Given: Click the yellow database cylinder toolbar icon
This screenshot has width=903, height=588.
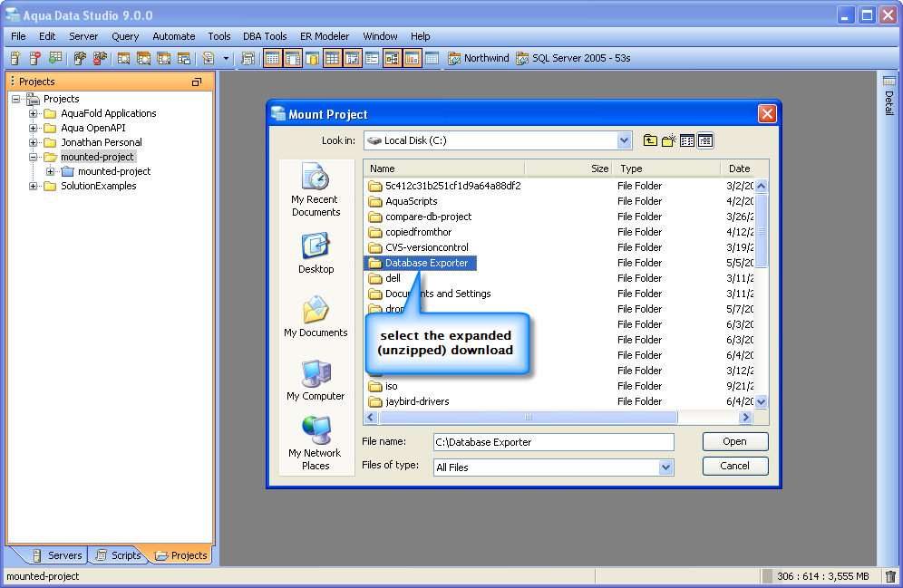Looking at the screenshot, I should (313, 58).
